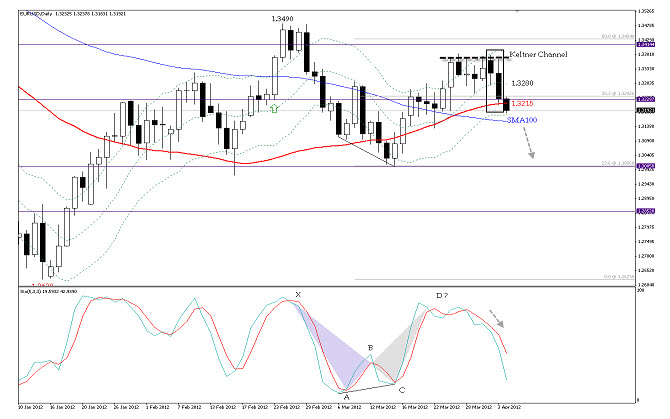Select the 26 Jan 2012 date label

pyautogui.click(x=126, y=407)
